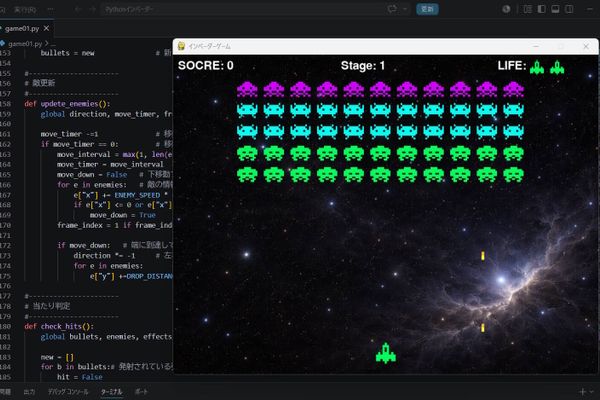Click the blue 更新 button
This screenshot has width=600, height=400.
pos(427,9)
